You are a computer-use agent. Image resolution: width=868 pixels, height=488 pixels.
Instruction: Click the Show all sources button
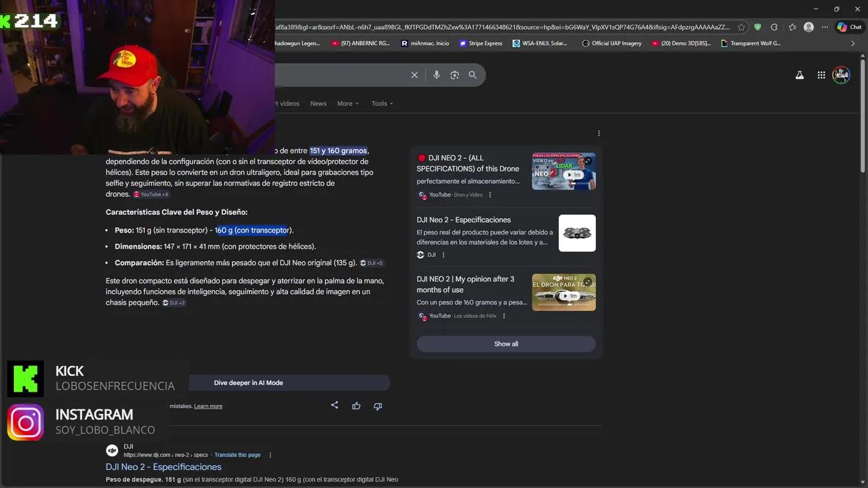(506, 344)
